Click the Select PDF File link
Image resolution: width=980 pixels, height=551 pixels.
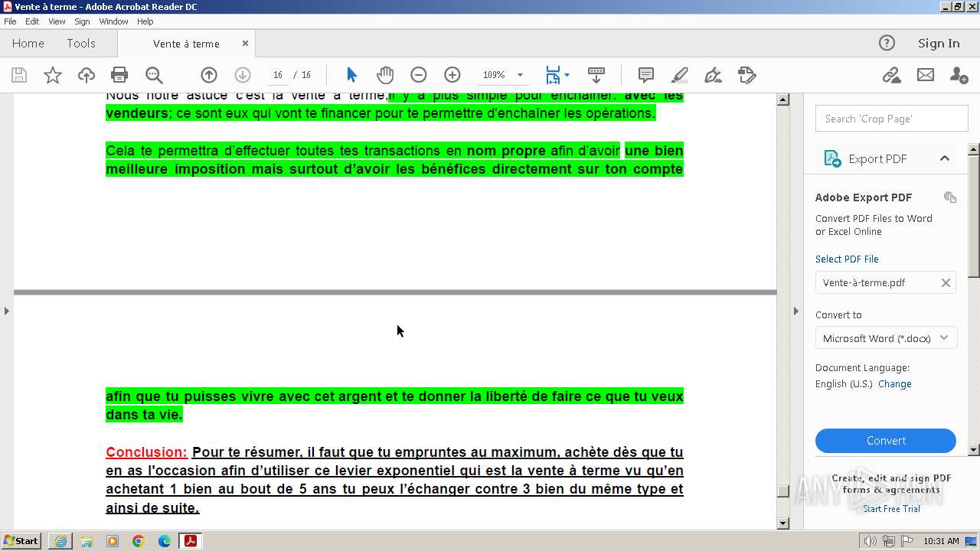click(x=847, y=259)
